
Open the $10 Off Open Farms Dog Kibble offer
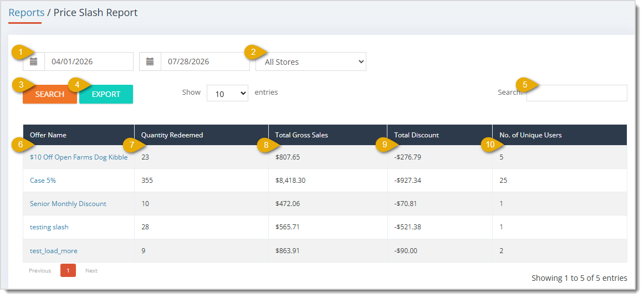click(x=79, y=157)
